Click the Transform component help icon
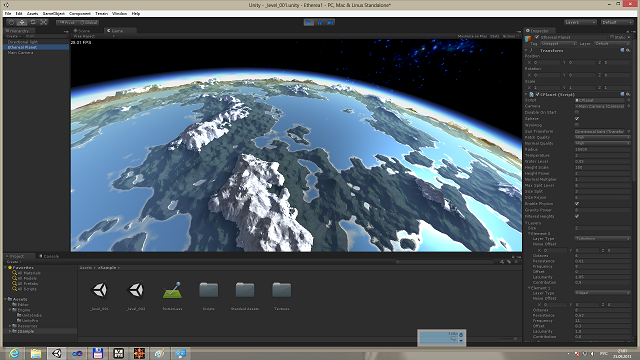This screenshot has height=360, width=640. point(622,50)
